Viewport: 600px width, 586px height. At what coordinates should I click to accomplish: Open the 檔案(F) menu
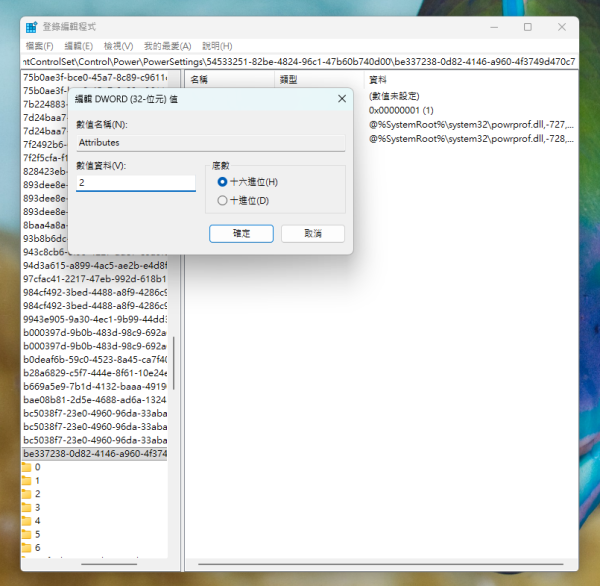pyautogui.click(x=39, y=46)
